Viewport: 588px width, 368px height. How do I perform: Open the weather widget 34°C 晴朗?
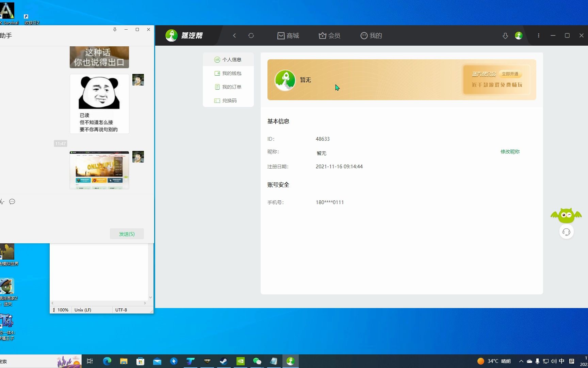(494, 361)
